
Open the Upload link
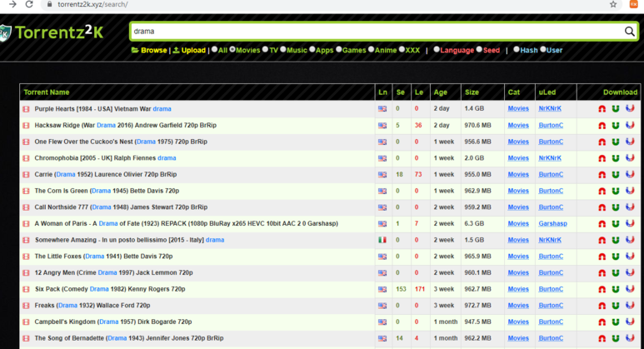click(x=189, y=50)
